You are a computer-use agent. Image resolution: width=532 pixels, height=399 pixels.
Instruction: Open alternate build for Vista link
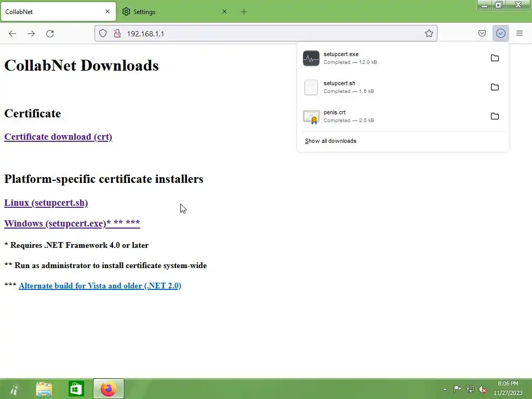(100, 286)
